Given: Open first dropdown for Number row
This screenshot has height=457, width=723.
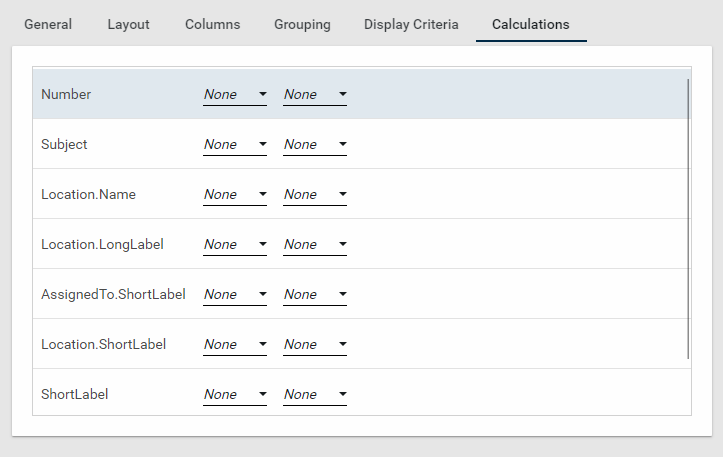Looking at the screenshot, I should tap(235, 95).
